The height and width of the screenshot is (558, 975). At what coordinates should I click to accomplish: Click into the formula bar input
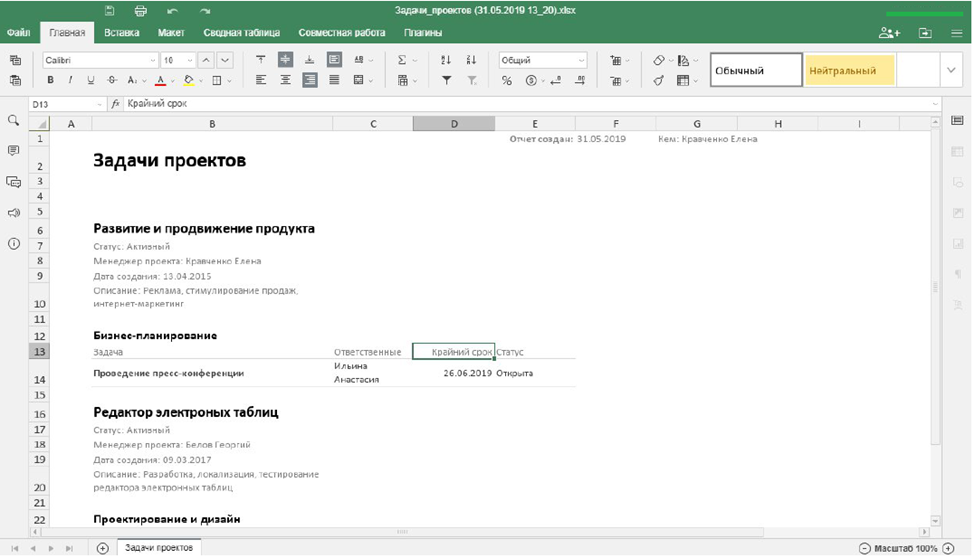click(500, 103)
